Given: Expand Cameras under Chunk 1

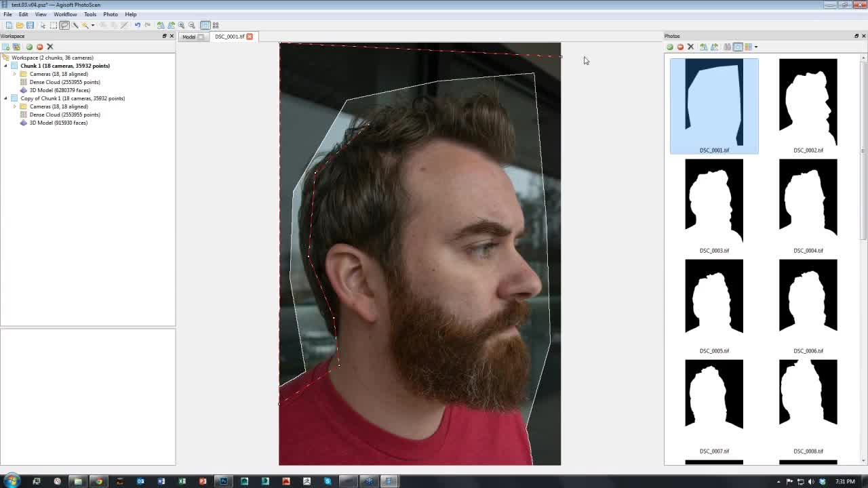Looking at the screenshot, I should (x=15, y=74).
